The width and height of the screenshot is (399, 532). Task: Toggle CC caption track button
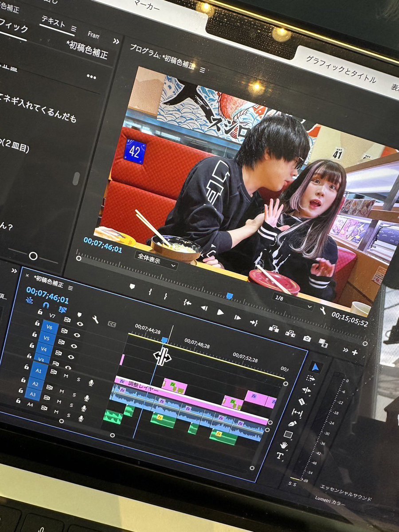point(112,324)
